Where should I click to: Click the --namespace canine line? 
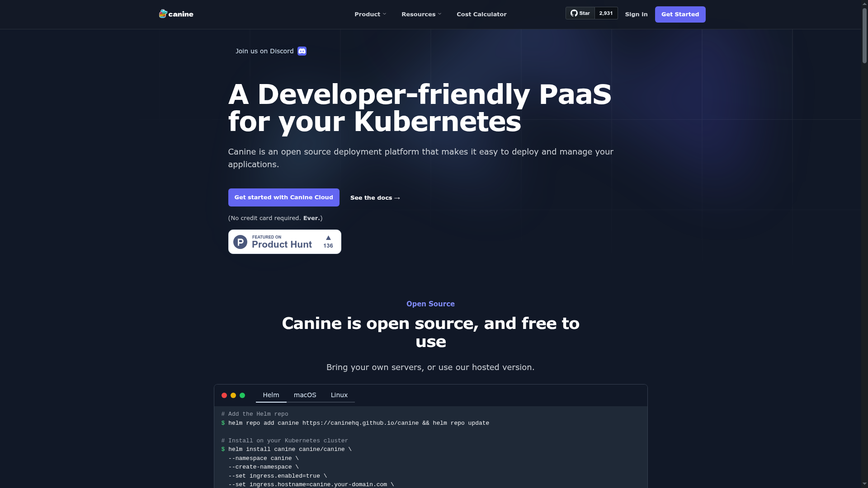point(264,458)
